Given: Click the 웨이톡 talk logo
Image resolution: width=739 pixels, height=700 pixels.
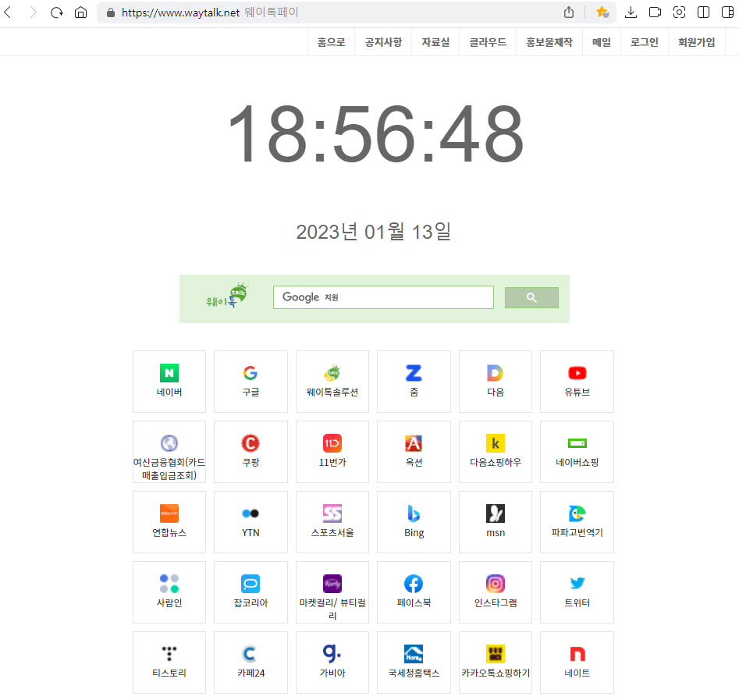Looking at the screenshot, I should pos(227,295).
